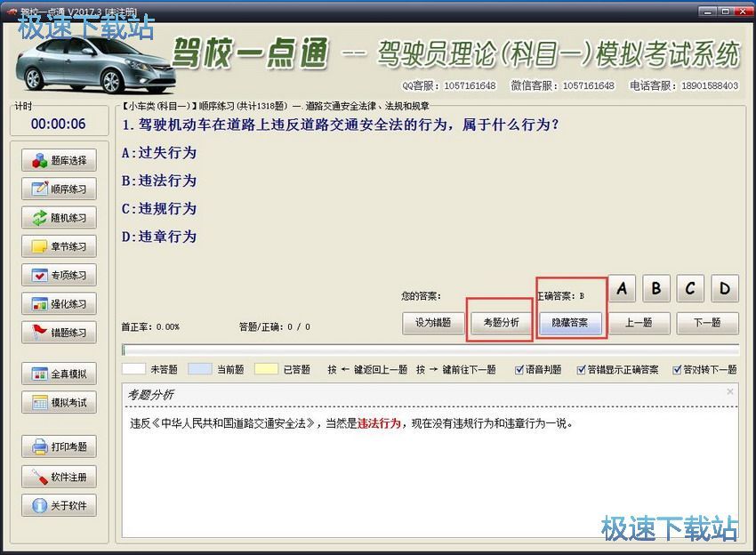Toggle 语音判题 voice judging checkbox

coord(538,370)
